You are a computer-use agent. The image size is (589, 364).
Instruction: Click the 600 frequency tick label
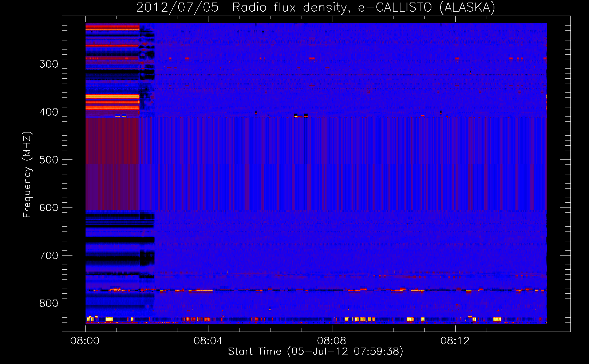pyautogui.click(x=49, y=208)
